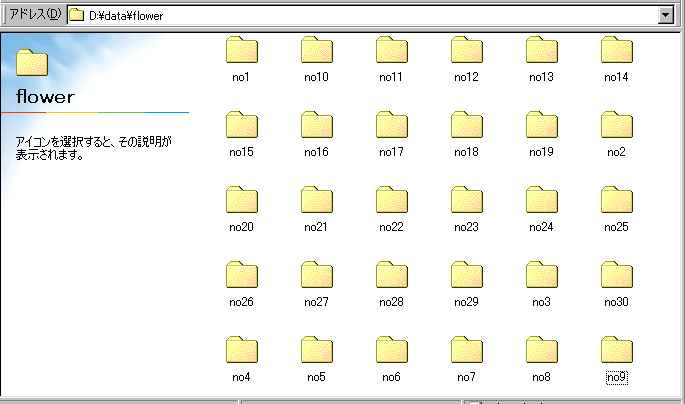This screenshot has height=404, width=685.
Task: Select the no7 folder icon
Action: [467, 350]
